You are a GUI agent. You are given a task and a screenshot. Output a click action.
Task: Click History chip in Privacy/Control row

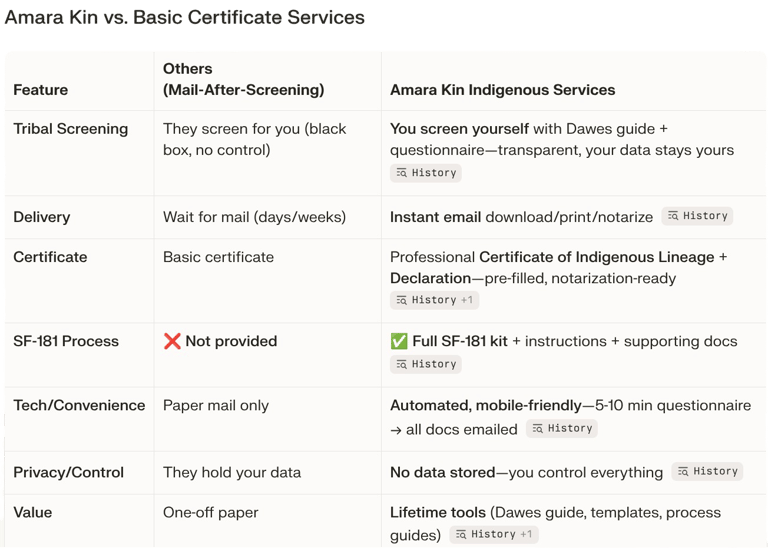(706, 471)
